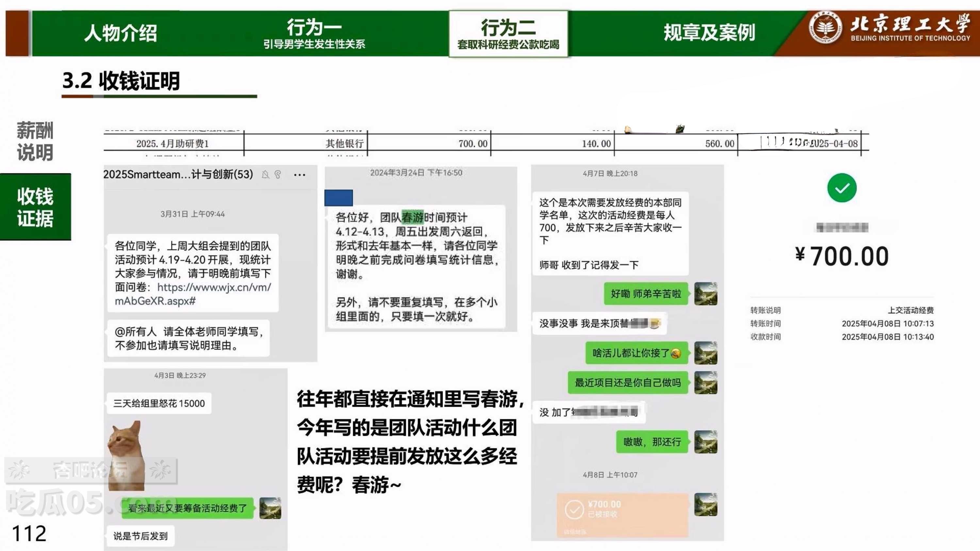Image resolution: width=980 pixels, height=551 pixels.
Task: Click the muted bell icon in chat header
Action: click(x=266, y=174)
